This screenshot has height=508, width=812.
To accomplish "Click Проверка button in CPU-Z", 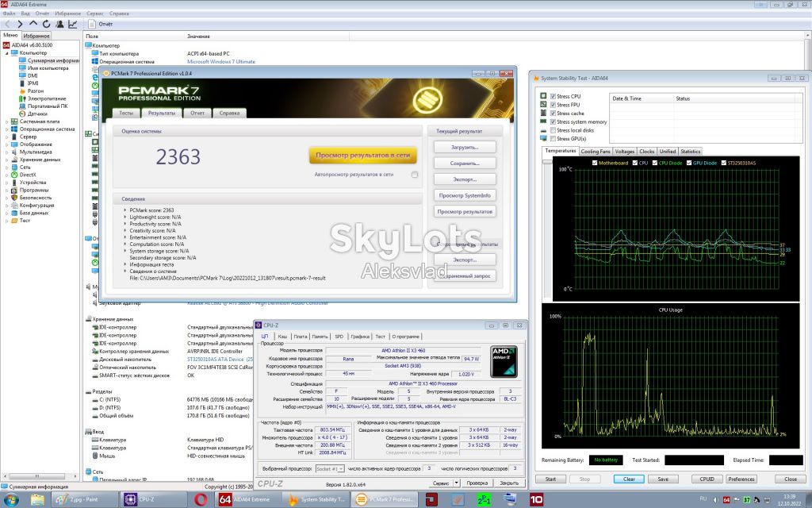I will pyautogui.click(x=477, y=483).
